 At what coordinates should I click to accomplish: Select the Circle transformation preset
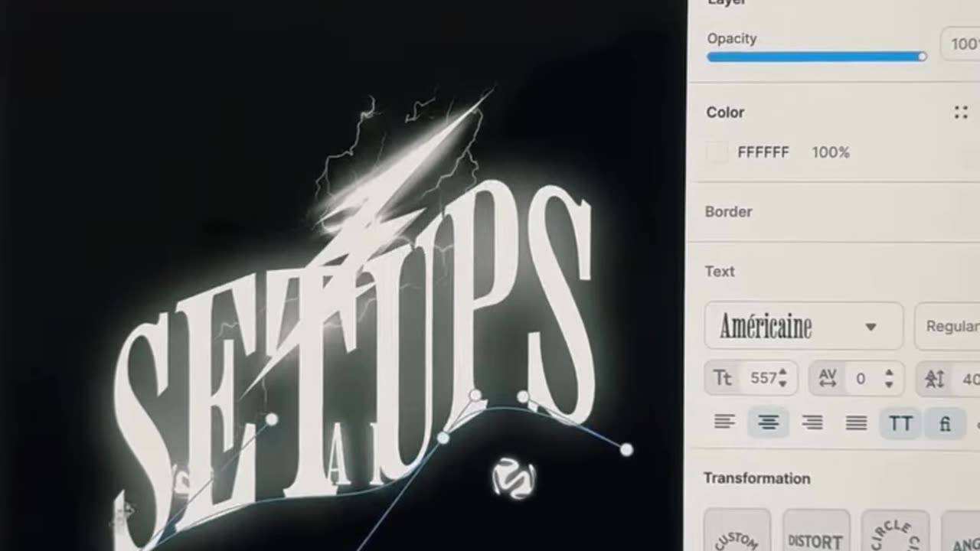point(895,530)
